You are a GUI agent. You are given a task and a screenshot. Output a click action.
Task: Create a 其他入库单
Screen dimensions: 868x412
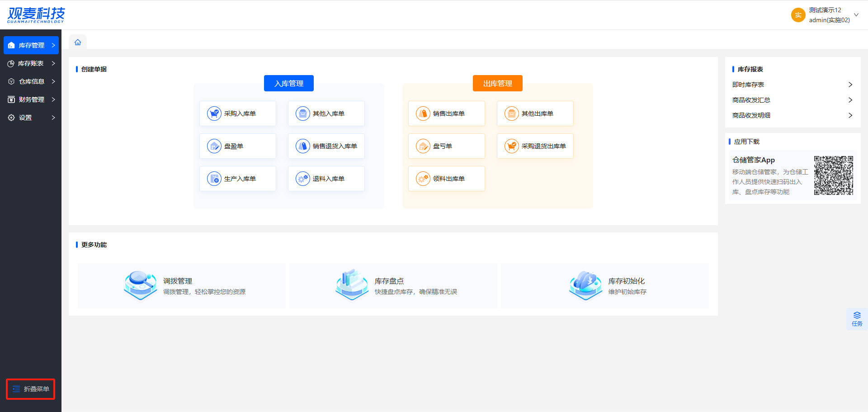click(326, 114)
